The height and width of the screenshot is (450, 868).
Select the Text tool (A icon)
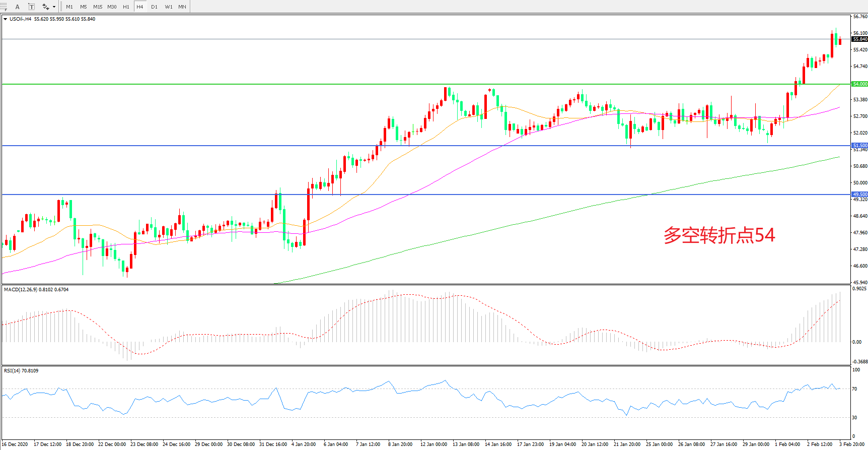coord(17,7)
